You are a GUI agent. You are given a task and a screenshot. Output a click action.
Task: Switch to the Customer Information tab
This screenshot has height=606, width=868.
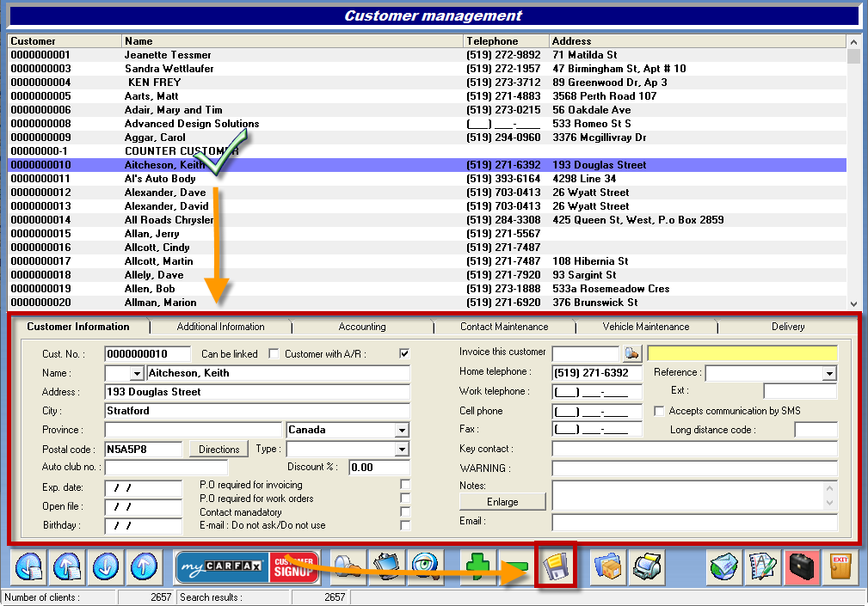click(78, 327)
